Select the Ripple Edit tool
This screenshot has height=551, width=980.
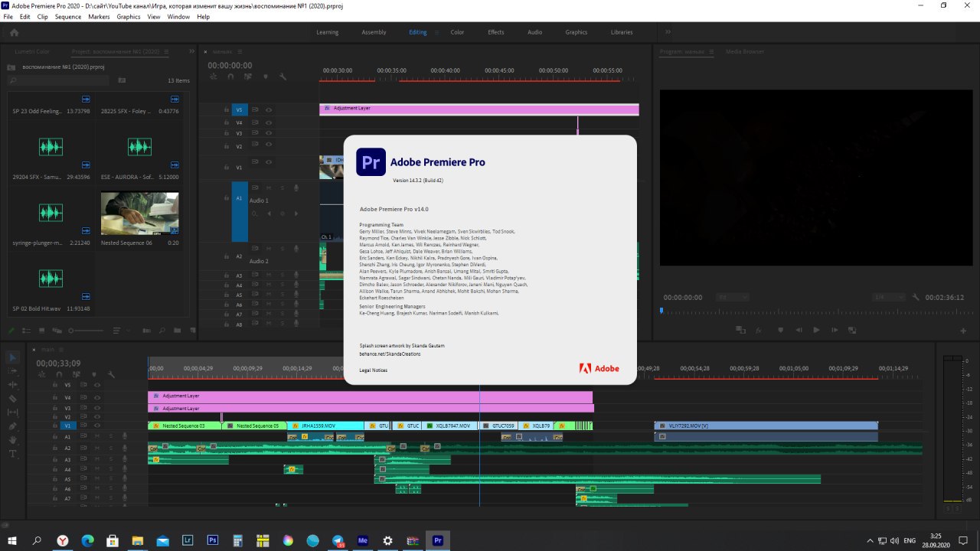[x=13, y=385]
